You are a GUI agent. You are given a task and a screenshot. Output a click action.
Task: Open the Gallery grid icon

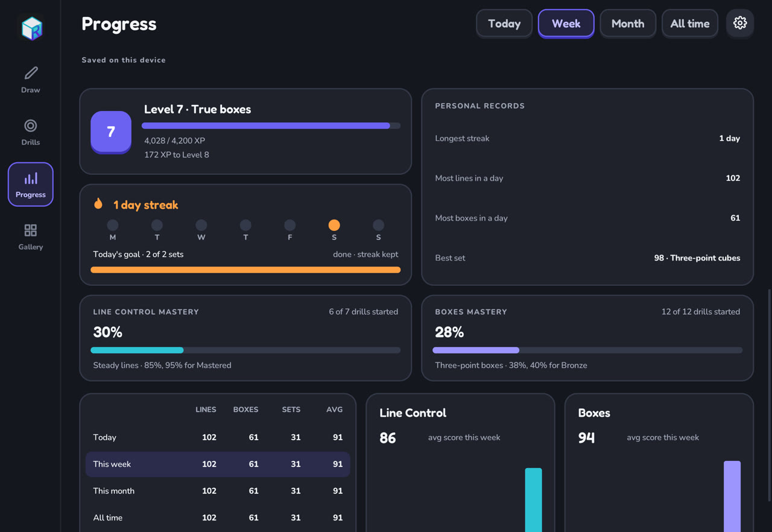click(x=31, y=230)
